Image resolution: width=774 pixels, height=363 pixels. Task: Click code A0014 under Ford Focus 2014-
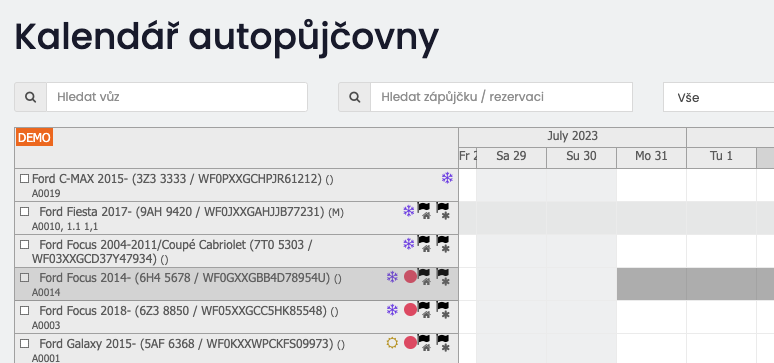pos(46,292)
